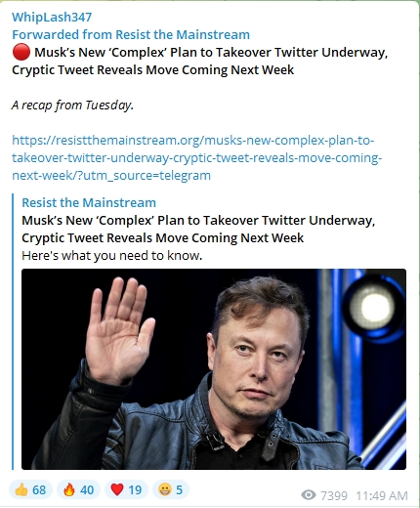Screen dimensions: 420x508
Task: Open the resistthemainstream.org article URL
Action: pyautogui.click(x=196, y=158)
